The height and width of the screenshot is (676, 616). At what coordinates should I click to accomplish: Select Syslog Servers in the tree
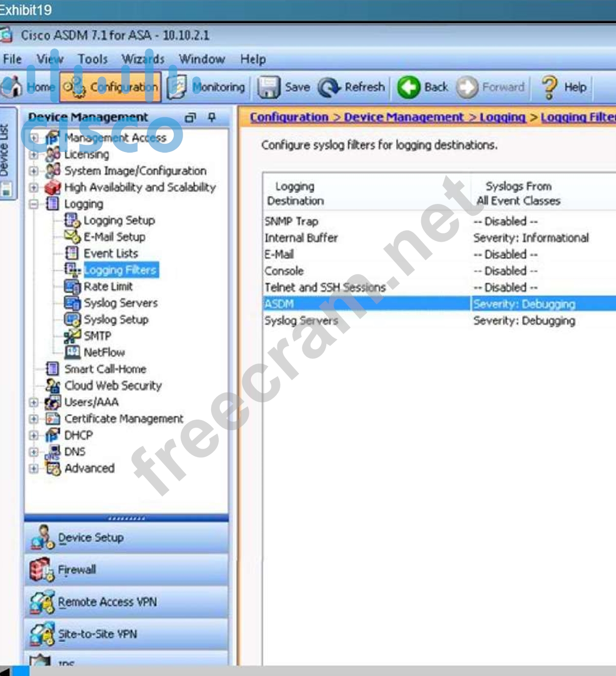120,303
